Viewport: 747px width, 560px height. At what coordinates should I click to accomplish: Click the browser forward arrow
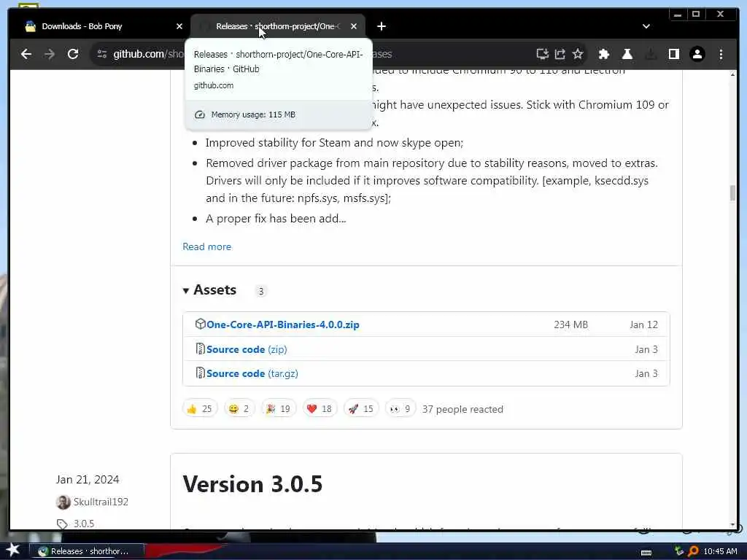point(50,54)
